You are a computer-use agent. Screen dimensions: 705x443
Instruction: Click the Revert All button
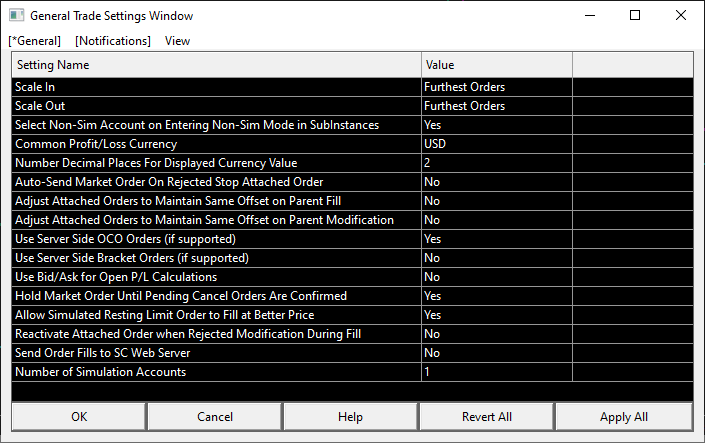tap(486, 417)
